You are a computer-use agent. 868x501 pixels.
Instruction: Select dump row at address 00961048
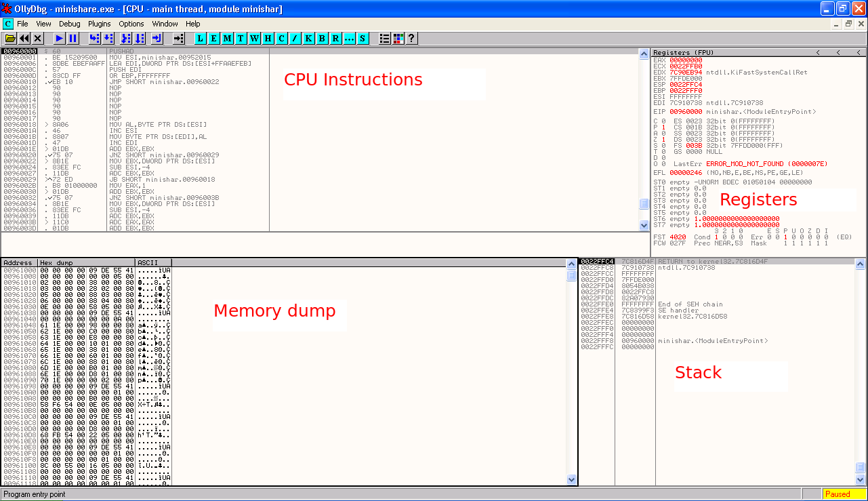tap(86, 325)
